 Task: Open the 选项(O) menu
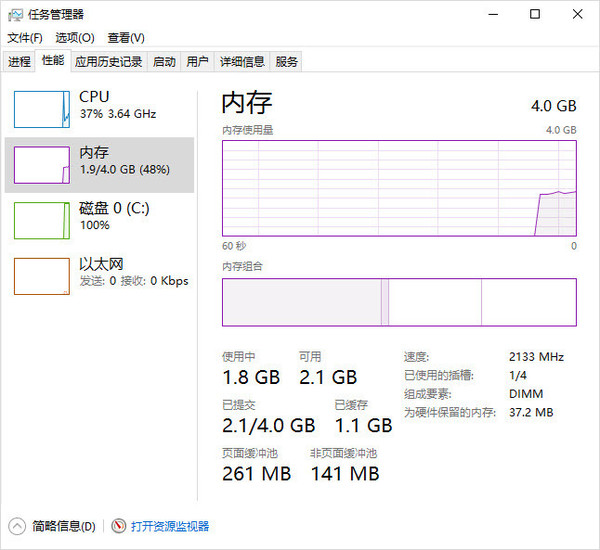pos(74,38)
